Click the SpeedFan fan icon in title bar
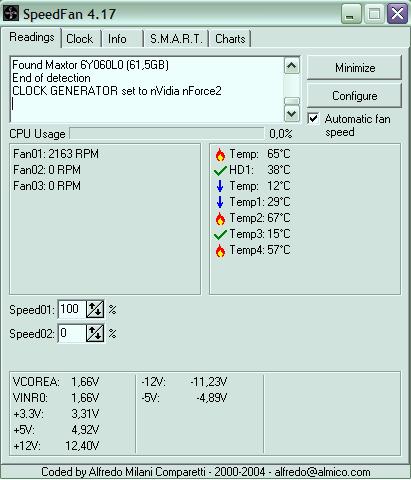 click(11, 14)
